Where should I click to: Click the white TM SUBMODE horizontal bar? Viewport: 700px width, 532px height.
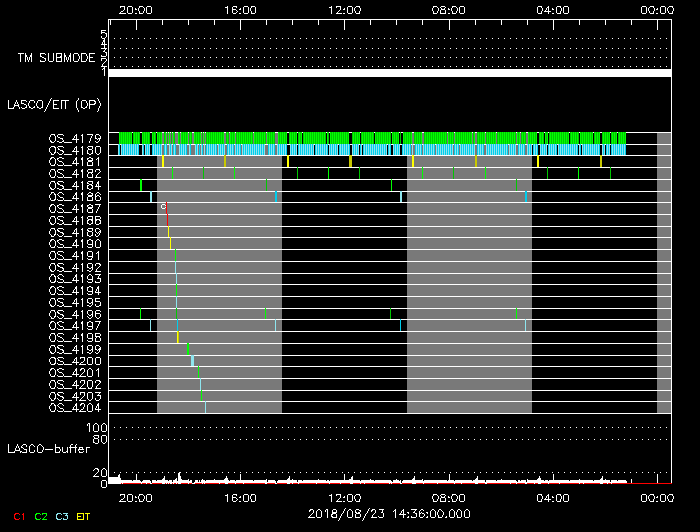(389, 73)
